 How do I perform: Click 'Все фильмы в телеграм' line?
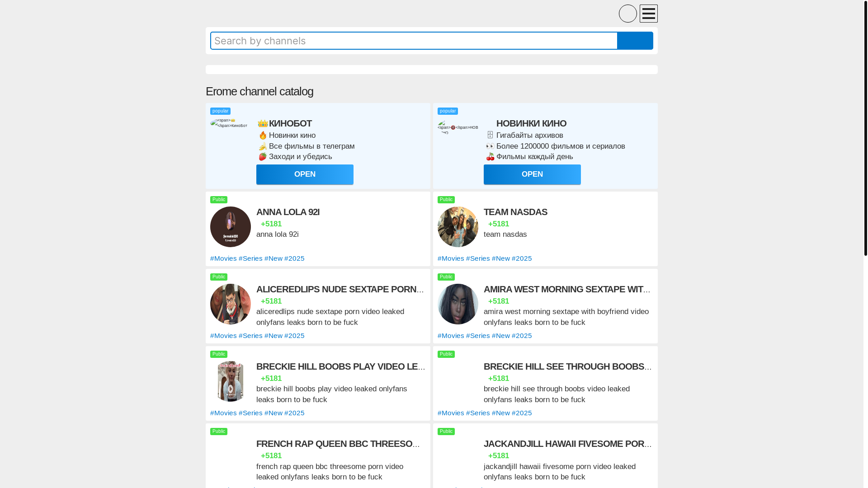311,146
